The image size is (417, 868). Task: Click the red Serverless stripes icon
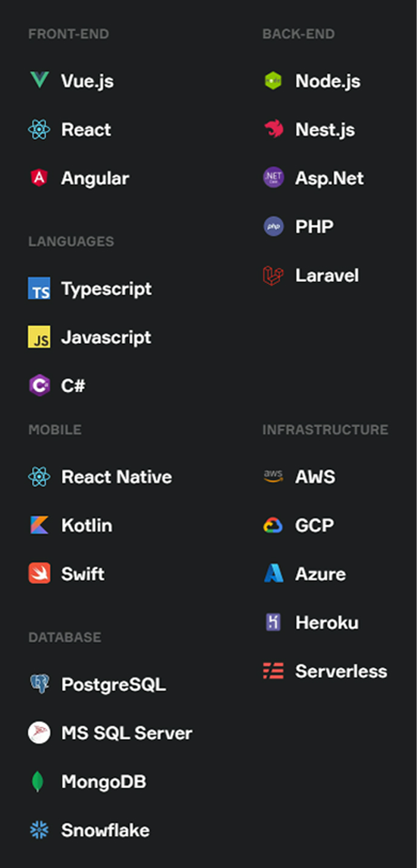pyautogui.click(x=274, y=671)
